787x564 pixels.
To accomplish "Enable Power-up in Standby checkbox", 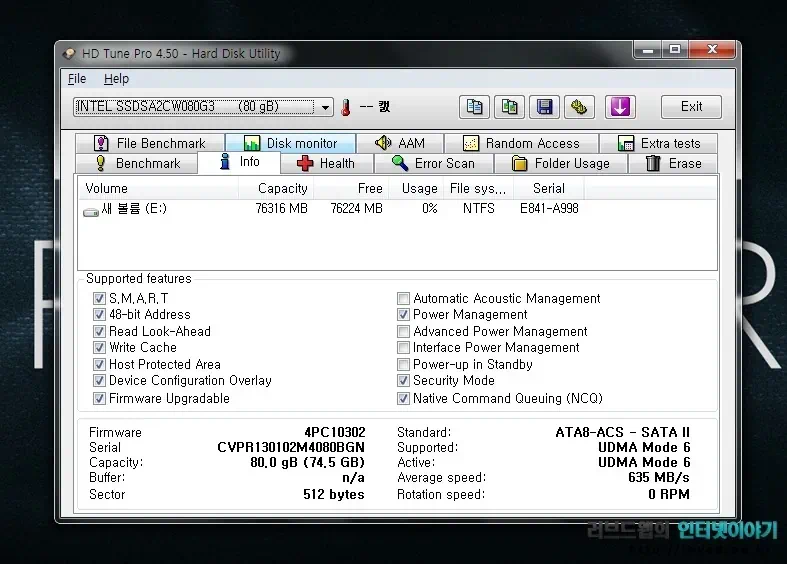I will coord(403,364).
